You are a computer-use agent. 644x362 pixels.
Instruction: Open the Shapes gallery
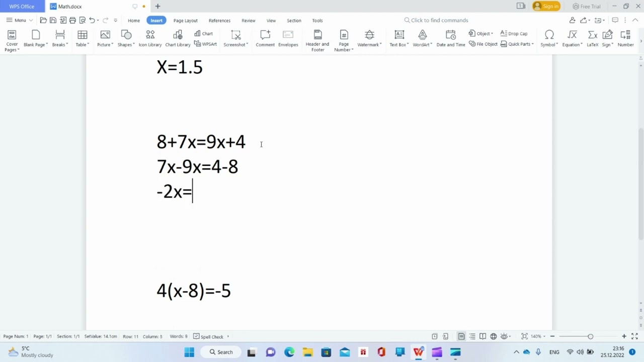[x=126, y=39]
